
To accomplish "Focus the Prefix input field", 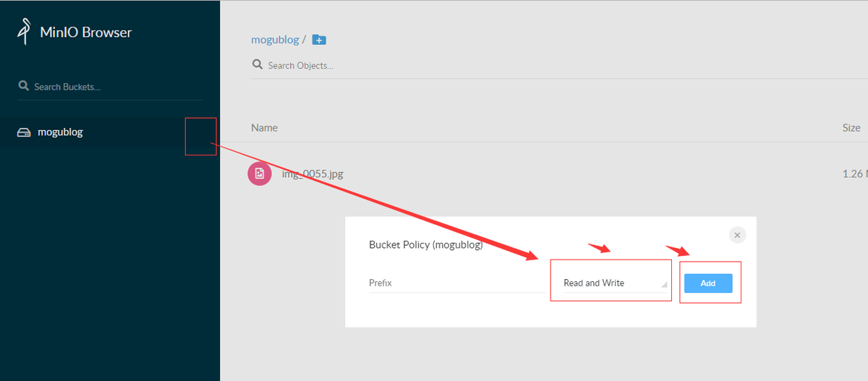I will point(459,283).
